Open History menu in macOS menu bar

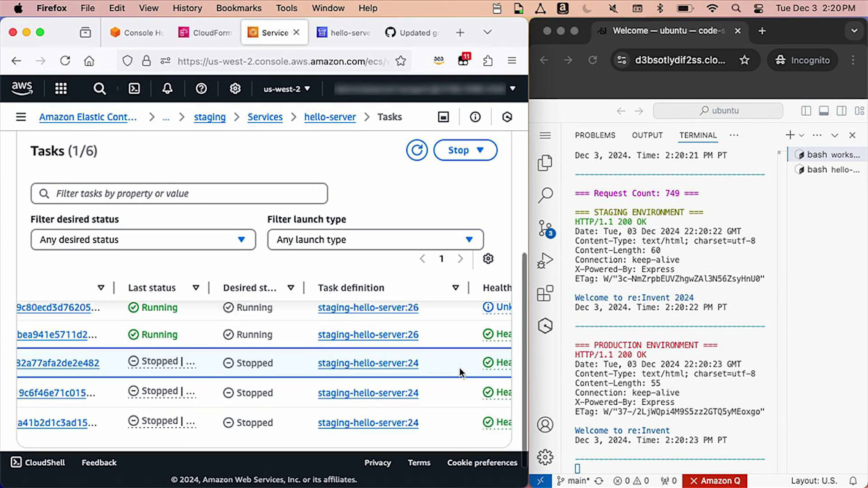coord(187,8)
